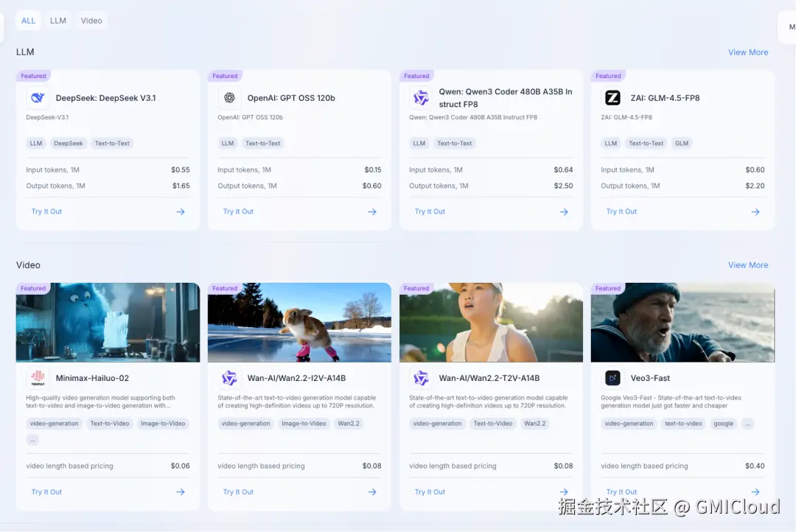This screenshot has width=796, height=532.
Task: Click the ZAI GLM-4.5 Z logo icon
Action: [x=612, y=97]
